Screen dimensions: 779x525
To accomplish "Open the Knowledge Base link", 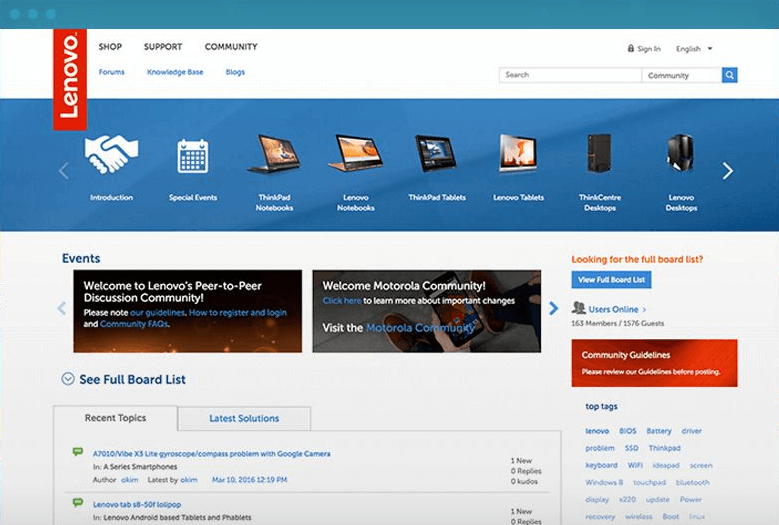I will pyautogui.click(x=175, y=72).
